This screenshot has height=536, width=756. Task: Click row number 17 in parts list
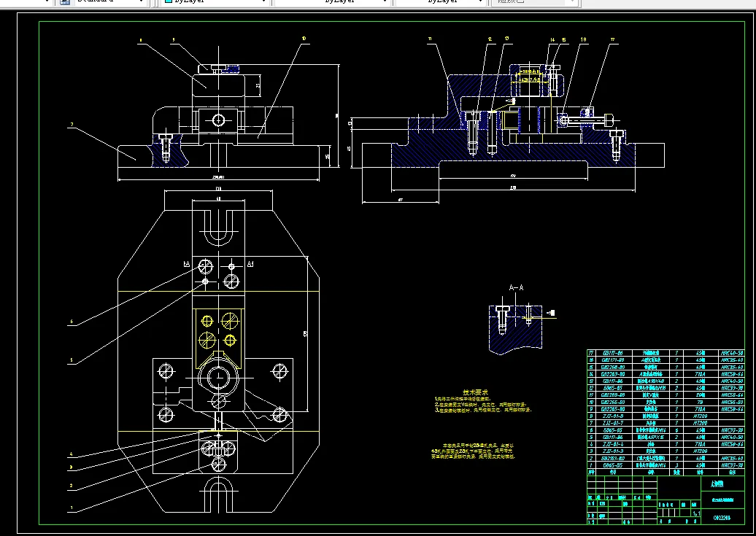pyautogui.click(x=591, y=353)
